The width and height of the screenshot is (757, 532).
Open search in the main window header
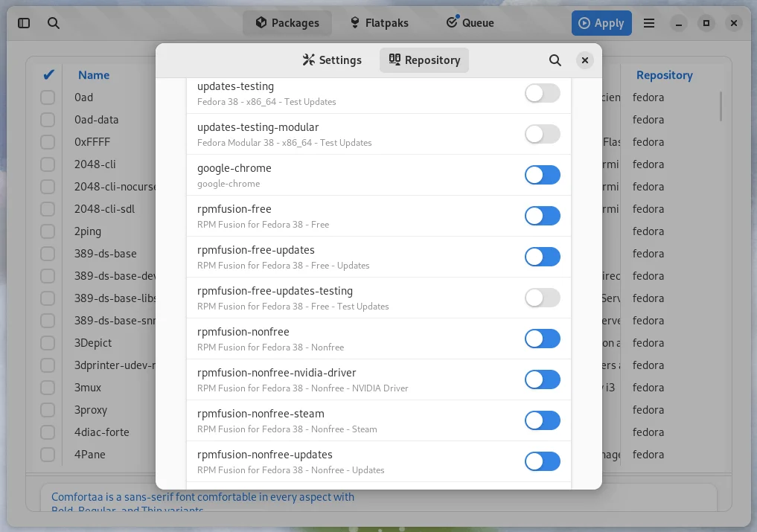54,22
